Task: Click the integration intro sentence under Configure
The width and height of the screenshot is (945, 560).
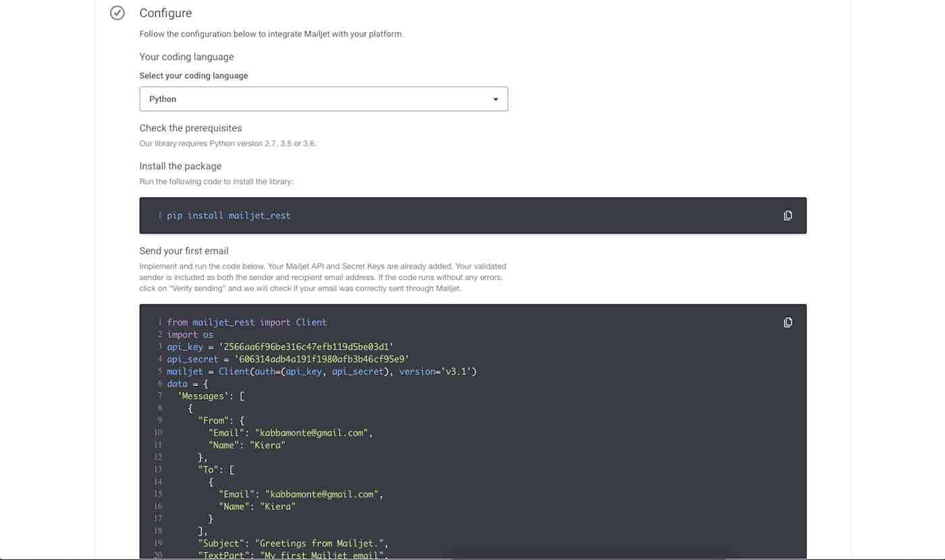Action: [271, 34]
